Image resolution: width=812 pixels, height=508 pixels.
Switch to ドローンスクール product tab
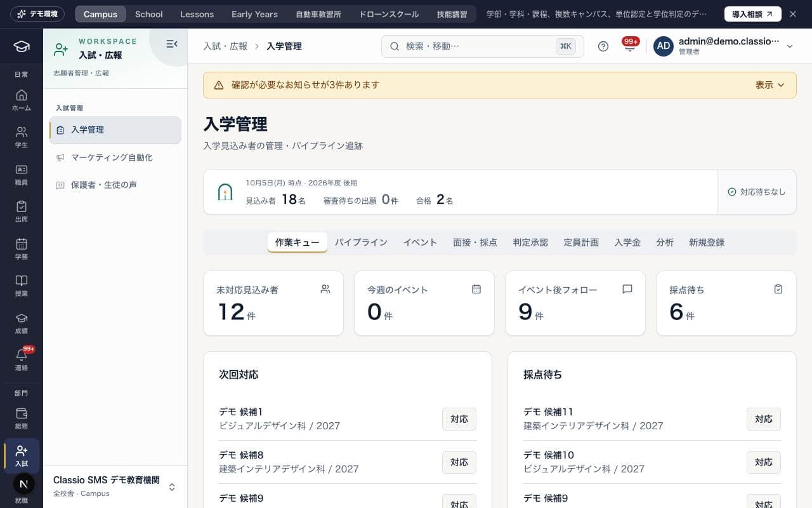[389, 14]
